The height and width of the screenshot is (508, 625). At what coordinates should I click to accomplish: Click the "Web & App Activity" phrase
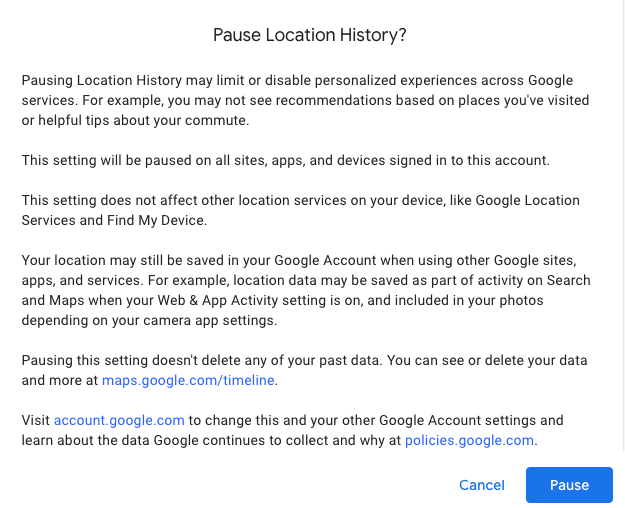click(217, 300)
